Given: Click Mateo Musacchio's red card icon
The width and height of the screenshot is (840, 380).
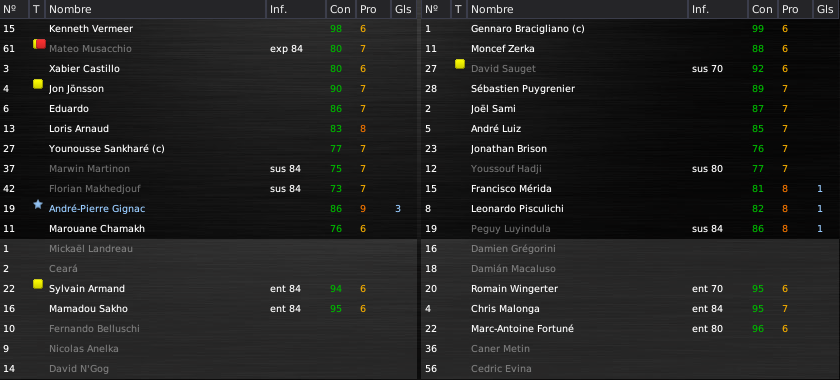Looking at the screenshot, I should point(39,44).
